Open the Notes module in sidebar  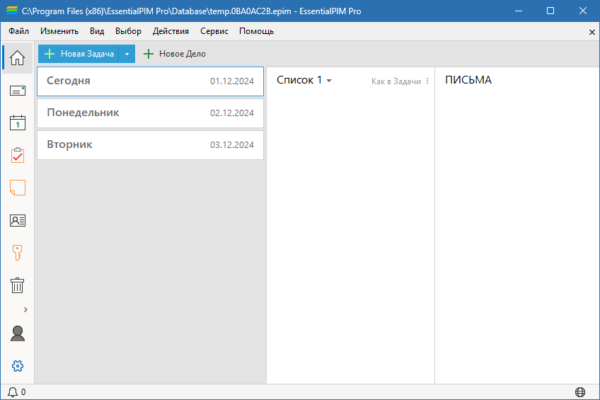point(17,188)
